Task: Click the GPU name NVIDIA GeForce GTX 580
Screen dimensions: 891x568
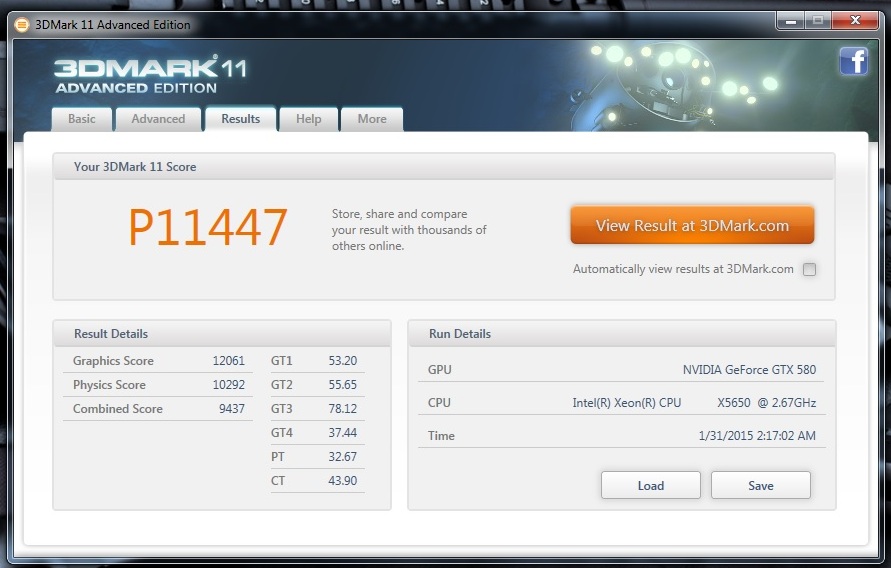Action: coord(749,370)
